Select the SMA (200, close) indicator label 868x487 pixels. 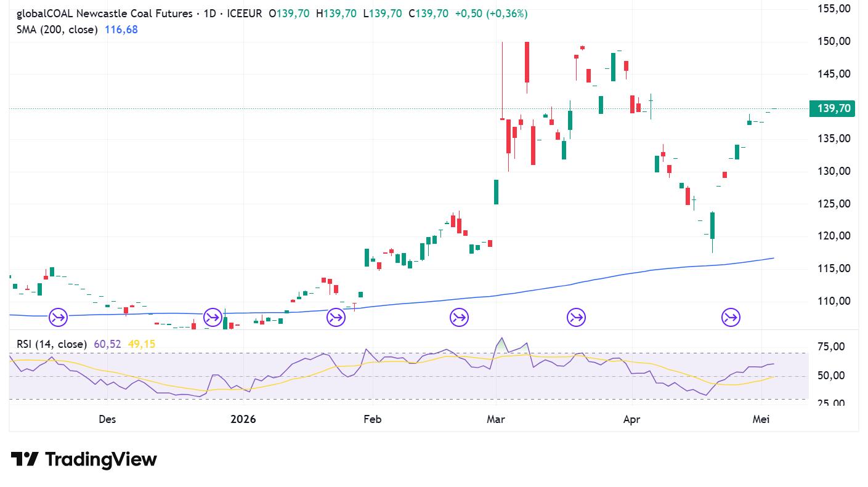tap(57, 30)
